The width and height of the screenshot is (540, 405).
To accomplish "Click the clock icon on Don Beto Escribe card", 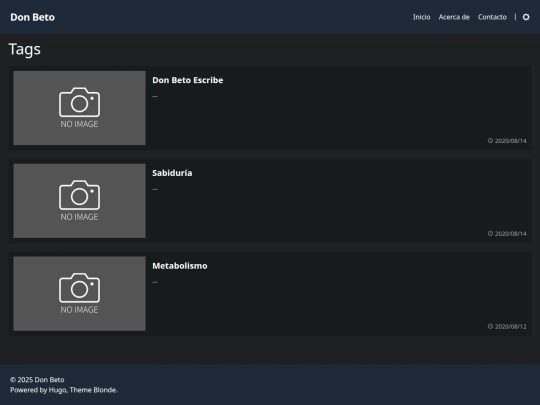I will [x=490, y=141].
